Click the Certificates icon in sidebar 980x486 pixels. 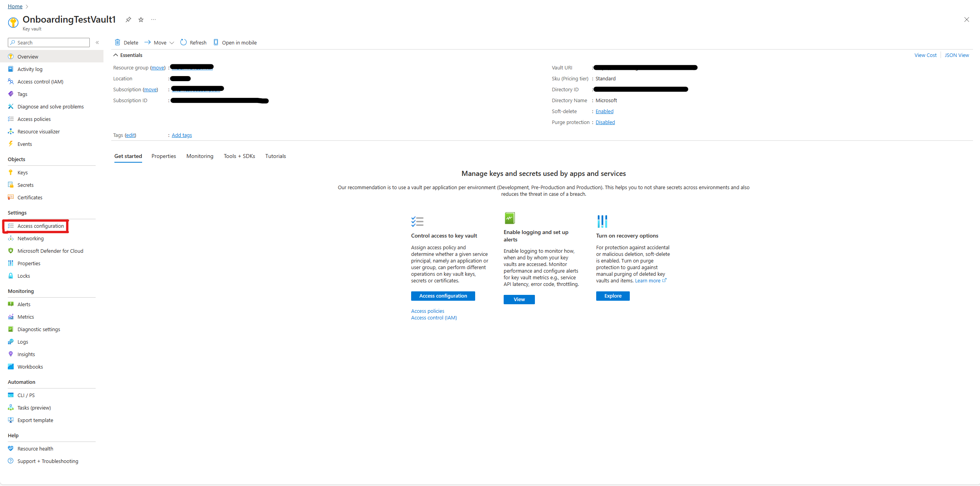click(11, 197)
